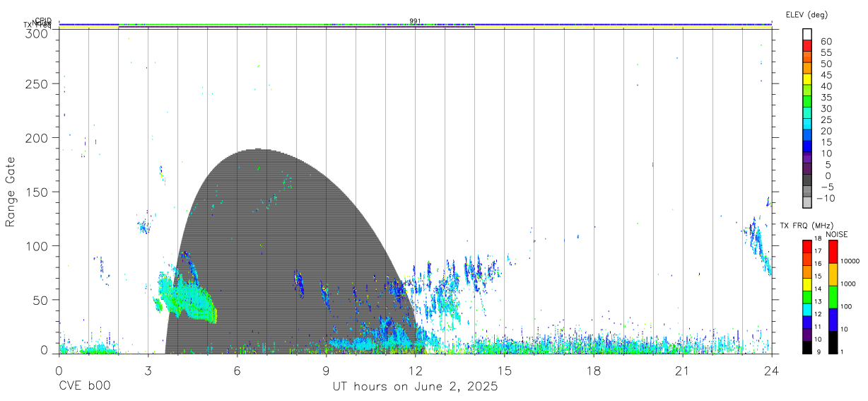Pick the blue segment of NOISE color bar

click(833, 320)
